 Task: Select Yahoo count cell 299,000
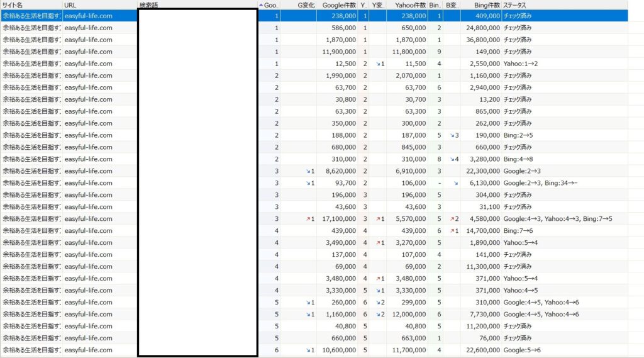(x=414, y=302)
